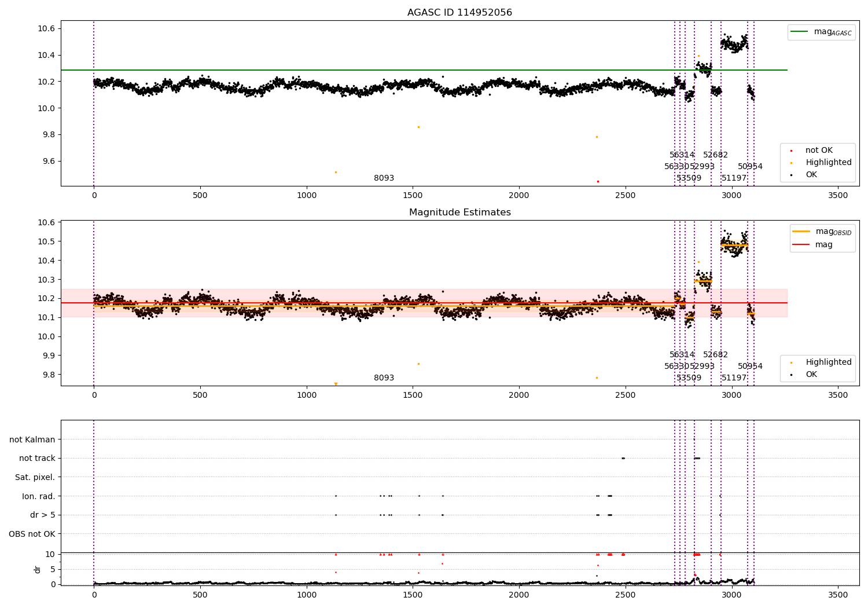The image size is (868, 608).
Task: Click obsid label '52682' in the Magnitude Estimates plot
Action: pos(715,355)
